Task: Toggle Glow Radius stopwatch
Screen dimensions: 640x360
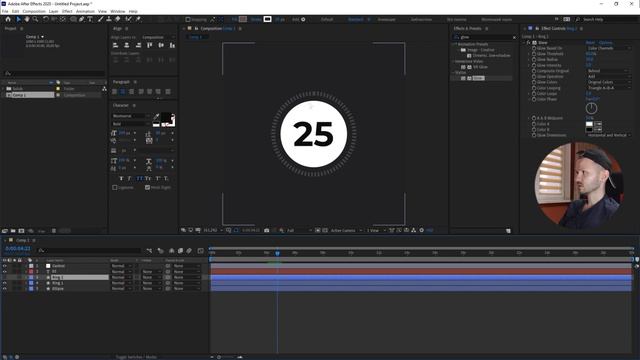Action: (533, 60)
